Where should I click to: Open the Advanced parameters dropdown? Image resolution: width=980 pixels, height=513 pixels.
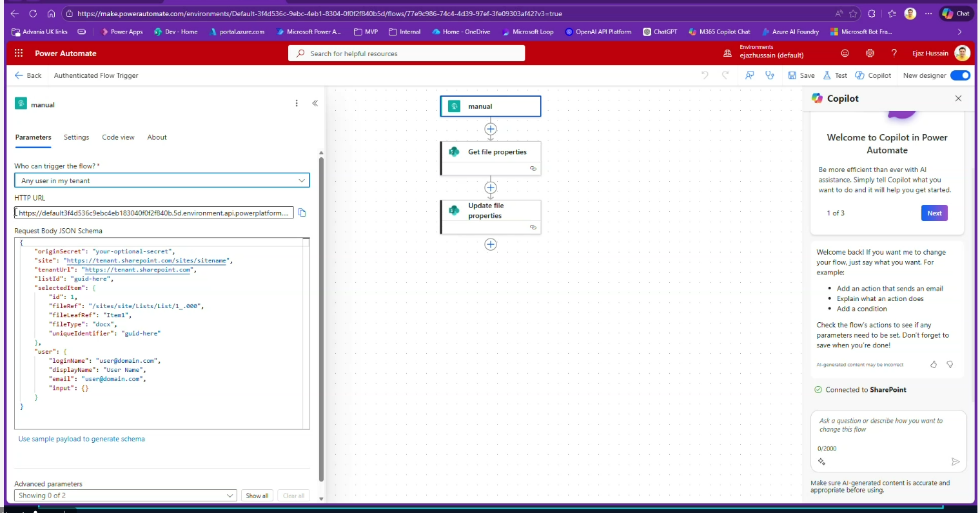click(x=126, y=496)
